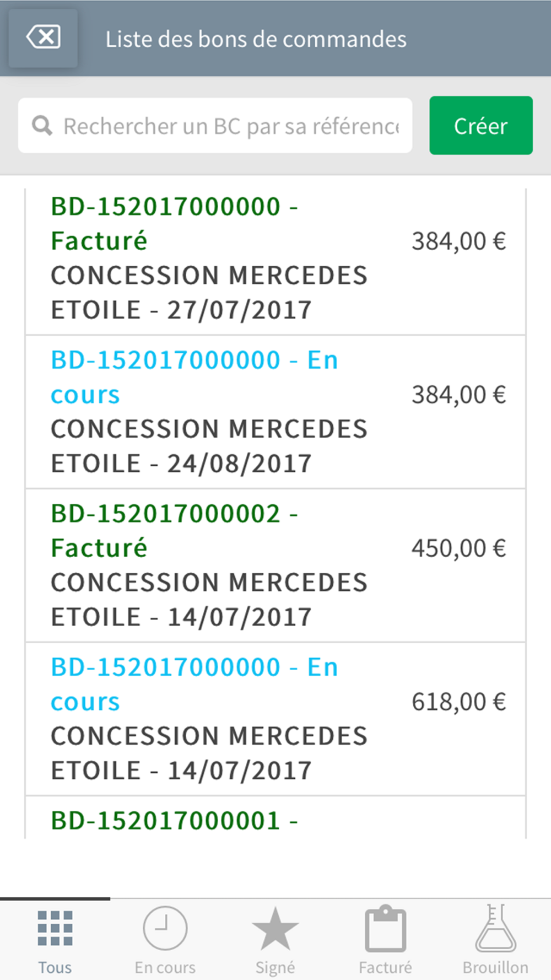This screenshot has height=980, width=551.
Task: Select the Facturé clipboard icon
Action: click(386, 928)
